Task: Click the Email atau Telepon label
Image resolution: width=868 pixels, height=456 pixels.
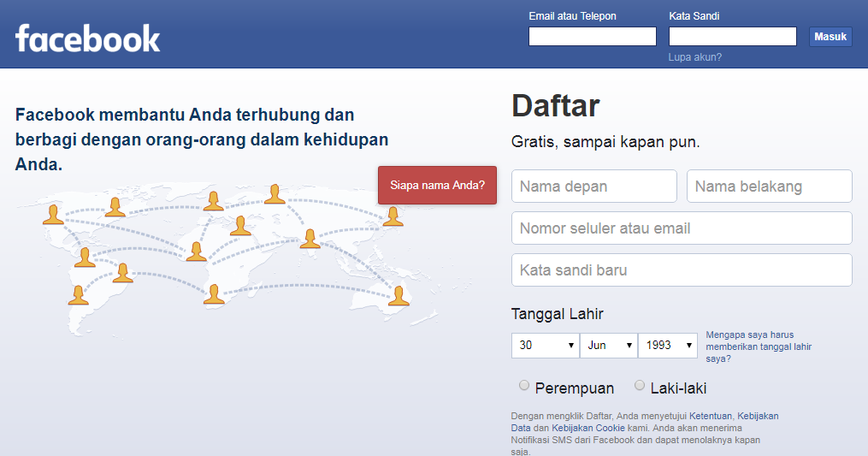Action: (x=572, y=16)
